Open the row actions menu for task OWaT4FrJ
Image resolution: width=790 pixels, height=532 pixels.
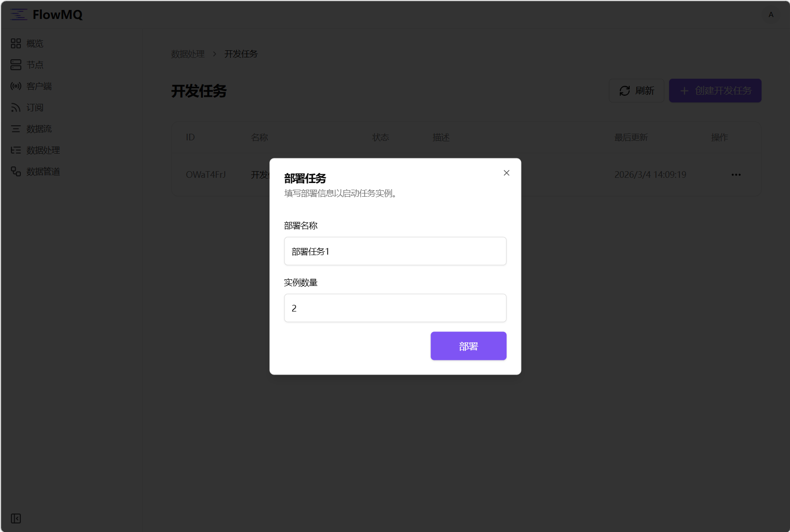point(735,174)
